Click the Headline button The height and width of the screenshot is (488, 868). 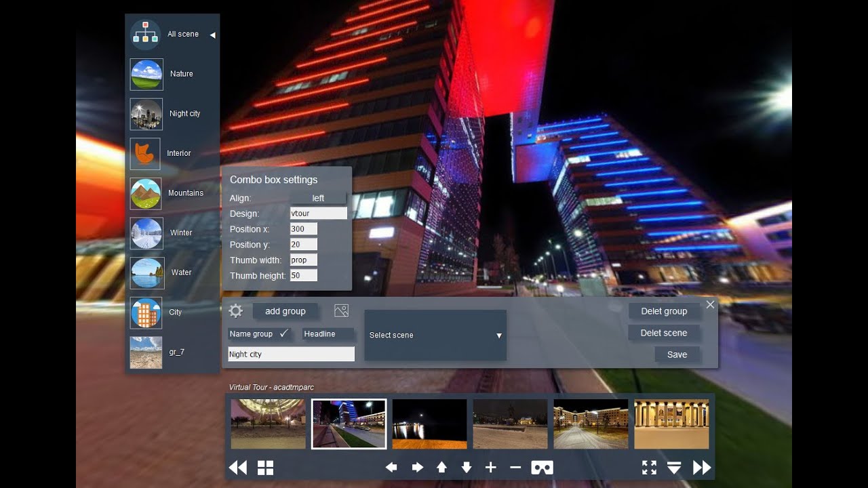click(x=328, y=334)
